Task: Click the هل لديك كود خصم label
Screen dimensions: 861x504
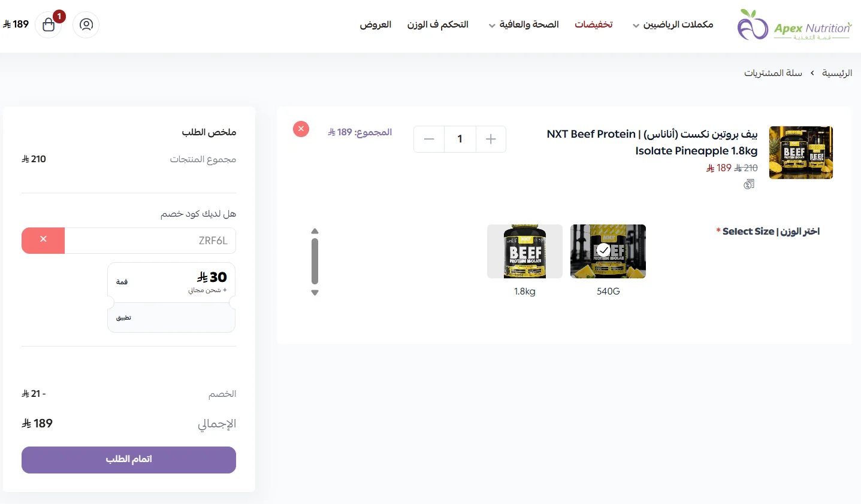Action: [198, 214]
